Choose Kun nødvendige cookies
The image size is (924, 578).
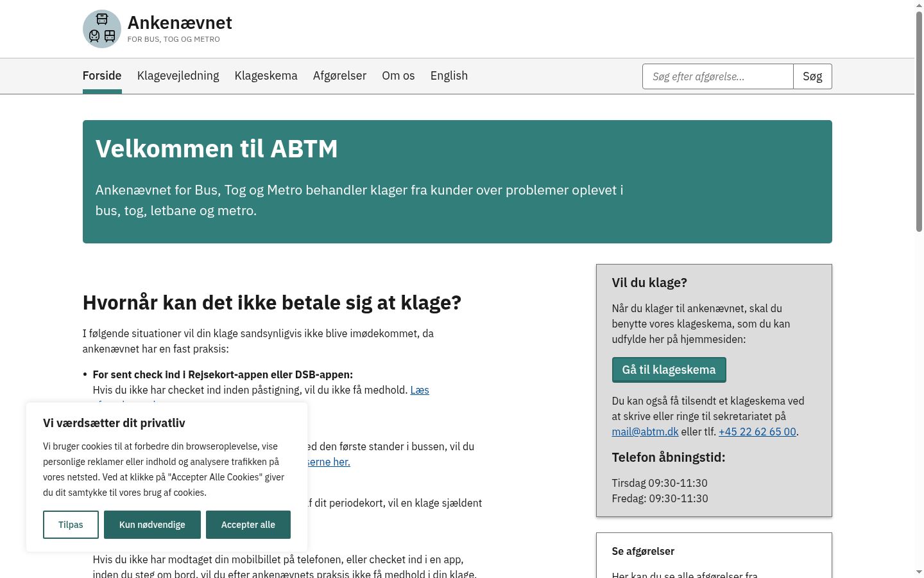152,525
